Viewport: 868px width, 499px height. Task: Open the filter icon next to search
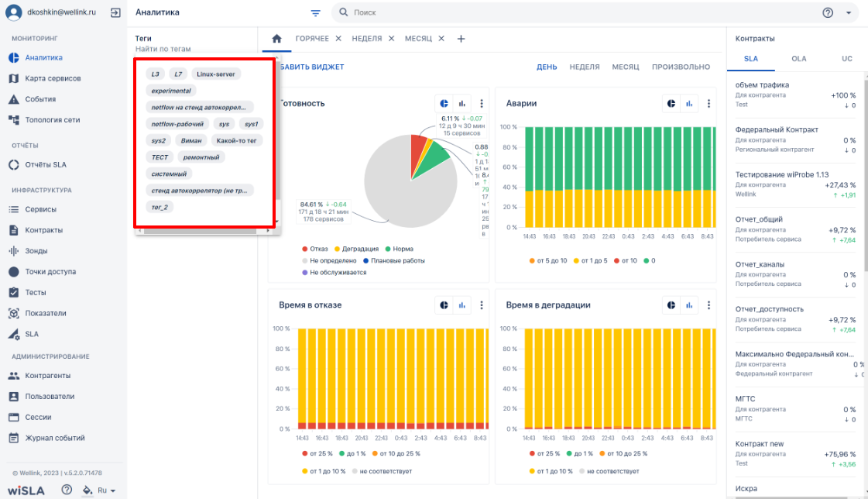[316, 12]
